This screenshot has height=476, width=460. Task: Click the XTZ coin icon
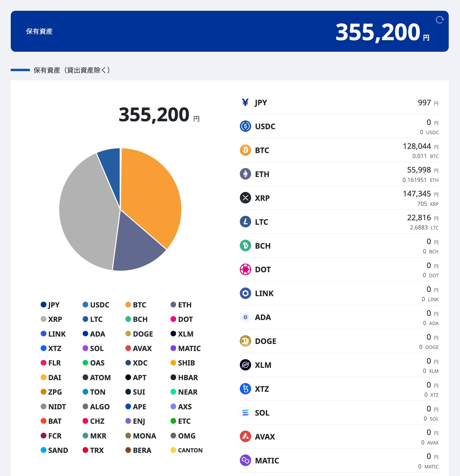(x=245, y=389)
